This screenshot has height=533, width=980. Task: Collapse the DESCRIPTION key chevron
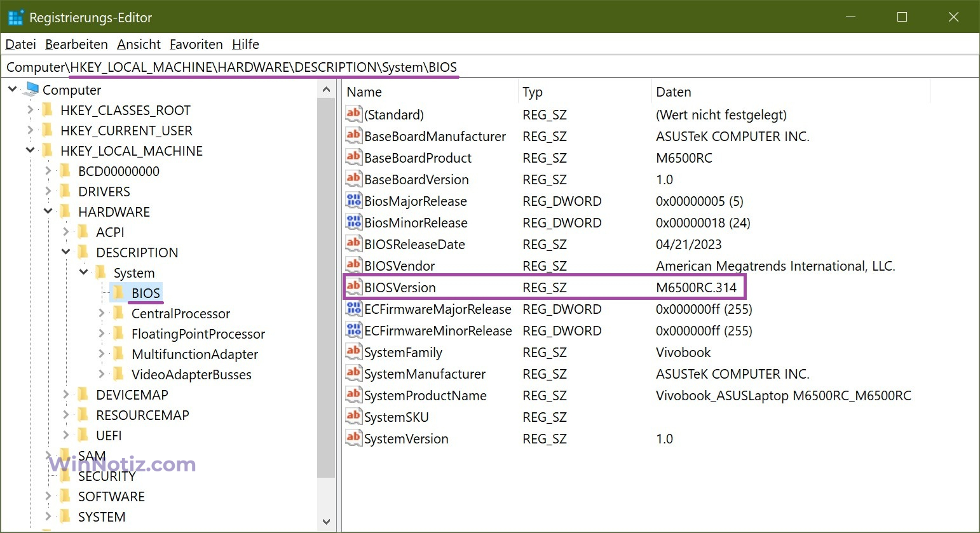[65, 252]
